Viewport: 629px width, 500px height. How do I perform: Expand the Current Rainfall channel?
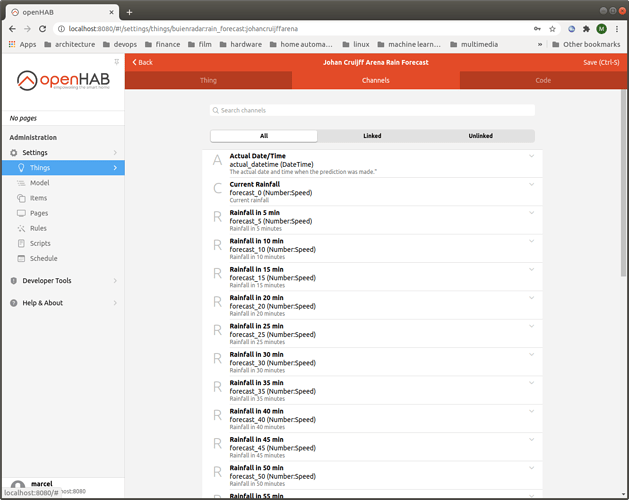(x=531, y=185)
